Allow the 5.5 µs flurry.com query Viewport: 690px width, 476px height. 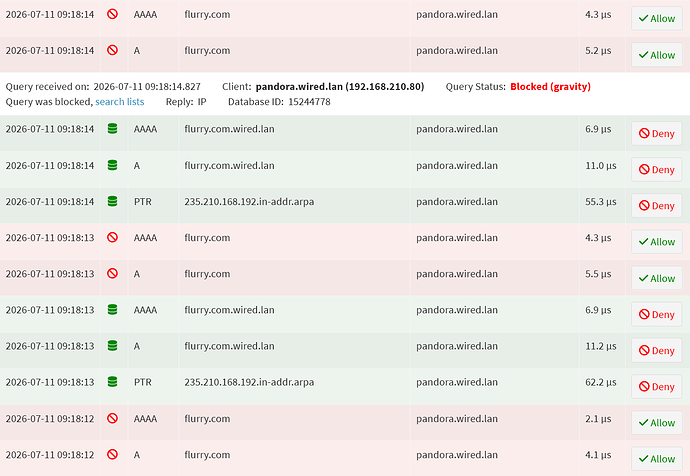pyautogui.click(x=657, y=278)
